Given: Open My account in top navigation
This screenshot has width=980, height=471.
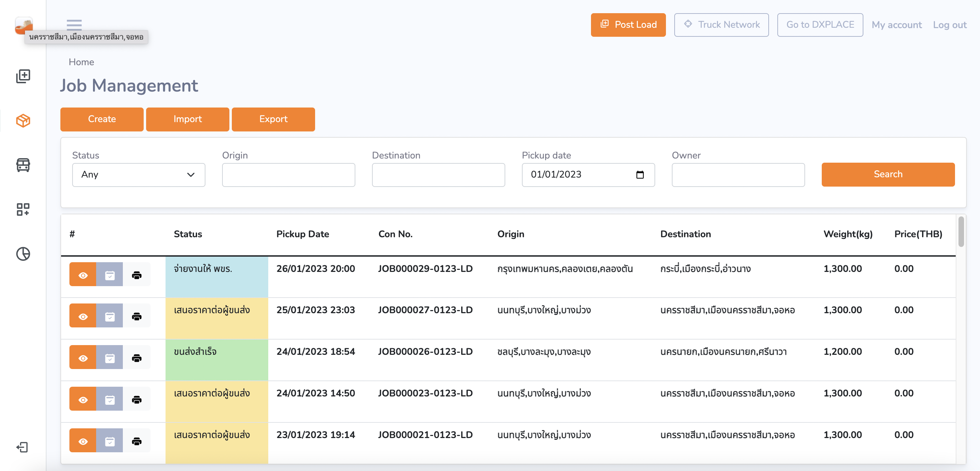Looking at the screenshot, I should [896, 25].
